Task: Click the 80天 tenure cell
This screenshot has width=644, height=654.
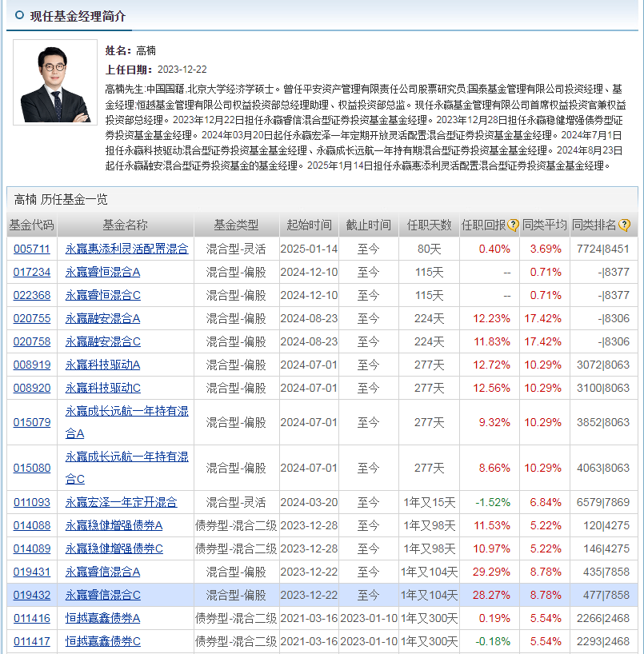Action: [x=429, y=249]
